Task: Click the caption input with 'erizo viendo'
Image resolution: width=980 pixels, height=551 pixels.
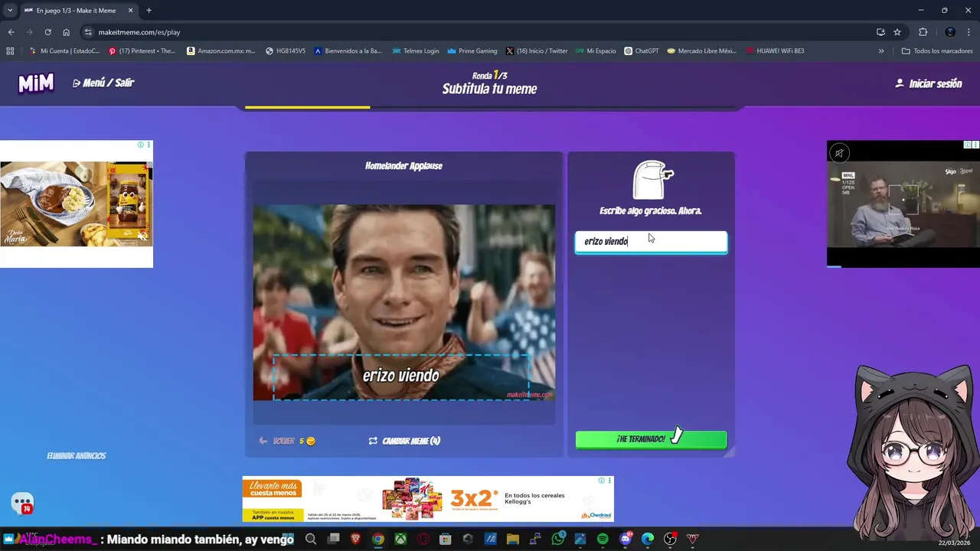Action: click(x=651, y=242)
